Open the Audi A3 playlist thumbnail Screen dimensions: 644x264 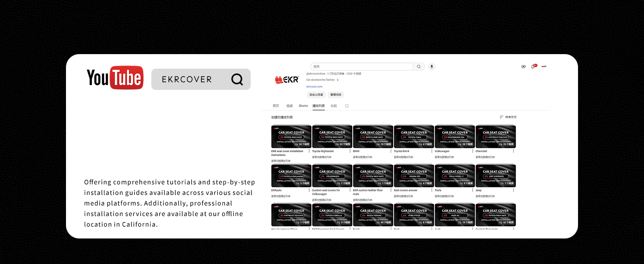[x=455, y=215]
